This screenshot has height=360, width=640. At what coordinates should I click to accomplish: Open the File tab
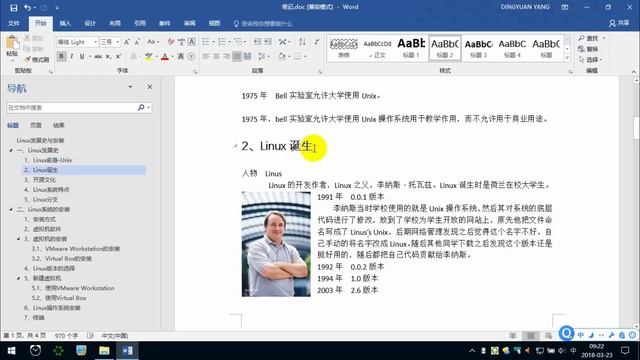(x=13, y=23)
